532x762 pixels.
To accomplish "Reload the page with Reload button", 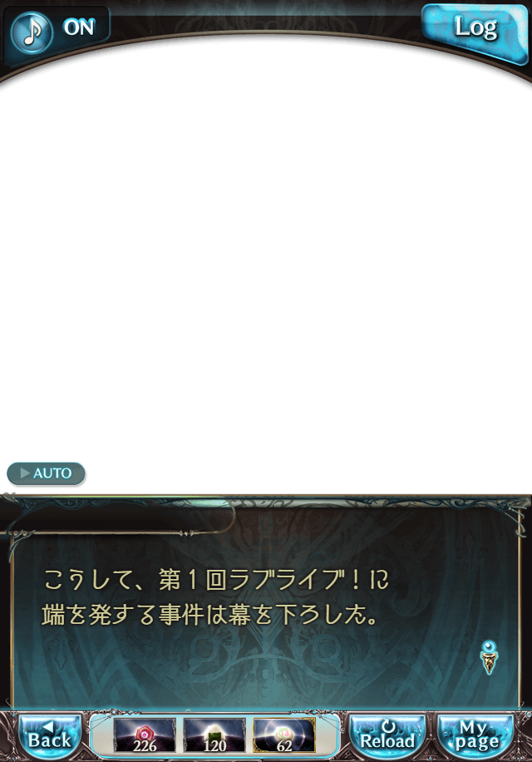I will click(387, 736).
